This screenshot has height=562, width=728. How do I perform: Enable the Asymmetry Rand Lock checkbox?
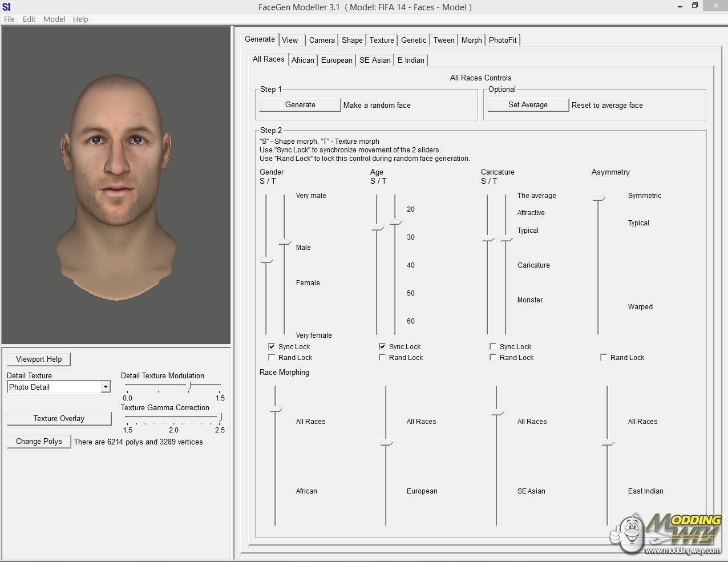click(604, 357)
